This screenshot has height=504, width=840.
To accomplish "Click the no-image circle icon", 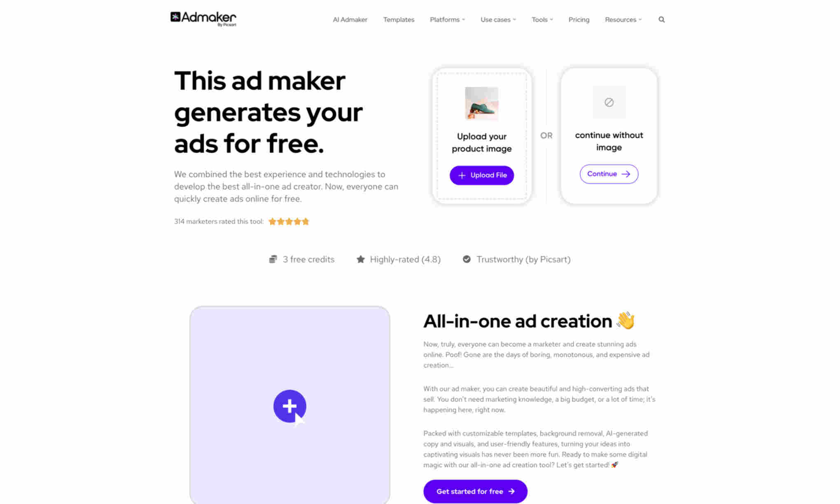I will pyautogui.click(x=609, y=102).
